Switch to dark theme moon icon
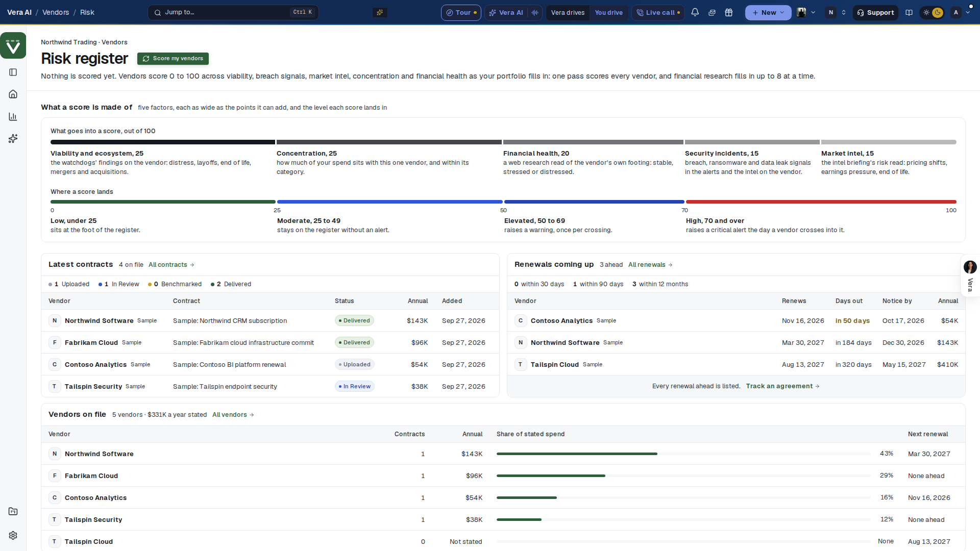 [938, 12]
